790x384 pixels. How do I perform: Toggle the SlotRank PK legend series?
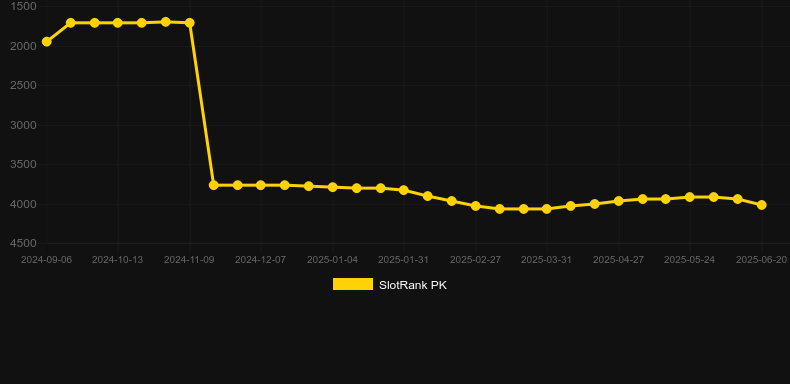389,285
